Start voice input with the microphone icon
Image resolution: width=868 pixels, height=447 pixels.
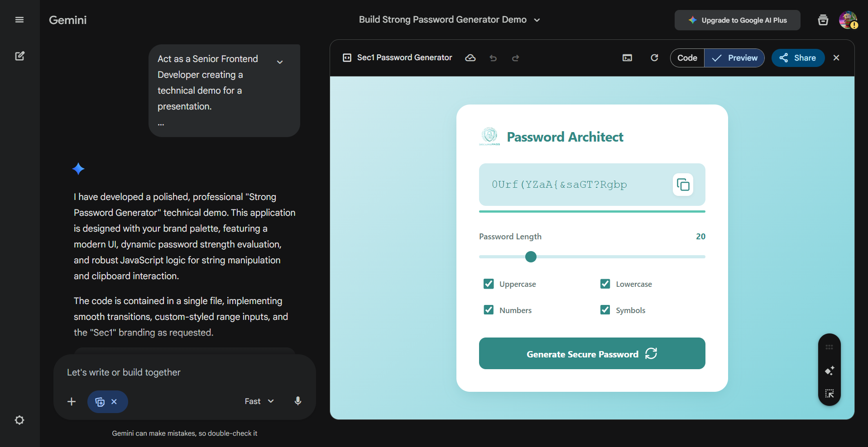[x=298, y=401]
